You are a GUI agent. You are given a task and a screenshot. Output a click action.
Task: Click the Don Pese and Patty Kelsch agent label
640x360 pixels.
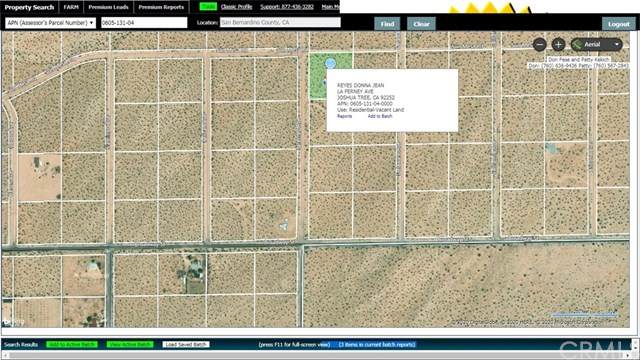578,60
